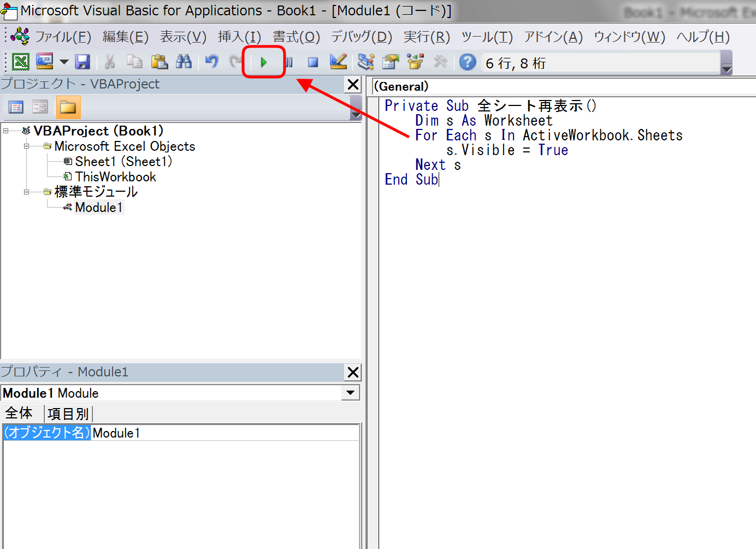The height and width of the screenshot is (549, 756).
Task: Click the Reset (stop) toolbar icon
Action: (312, 62)
